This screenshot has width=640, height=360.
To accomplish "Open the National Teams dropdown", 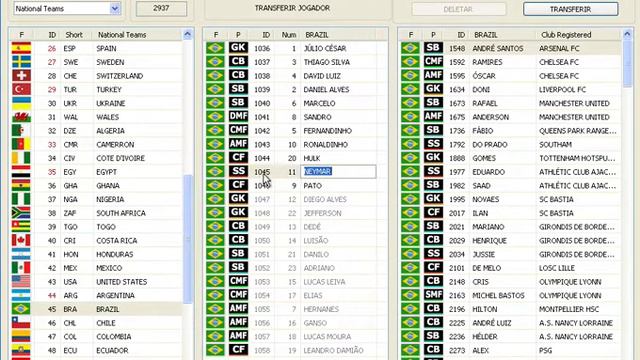I will 115,8.
